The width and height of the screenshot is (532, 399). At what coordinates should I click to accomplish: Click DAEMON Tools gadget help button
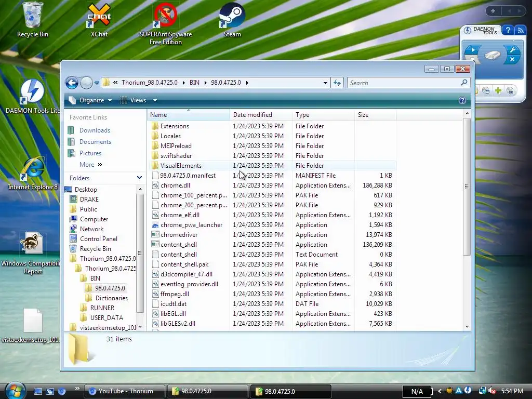(508, 31)
